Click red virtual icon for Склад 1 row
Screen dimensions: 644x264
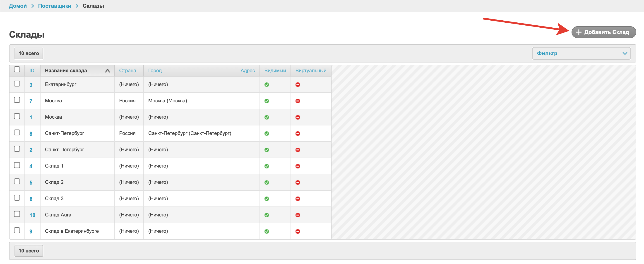tap(298, 166)
